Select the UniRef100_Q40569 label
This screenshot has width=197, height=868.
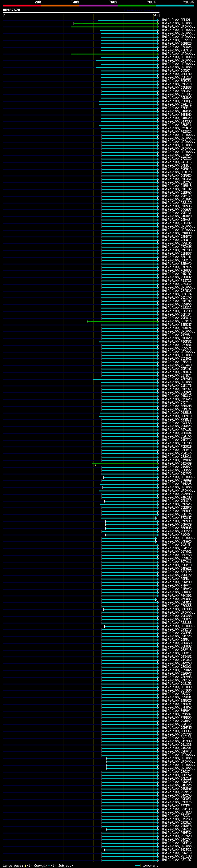pos(177,467)
